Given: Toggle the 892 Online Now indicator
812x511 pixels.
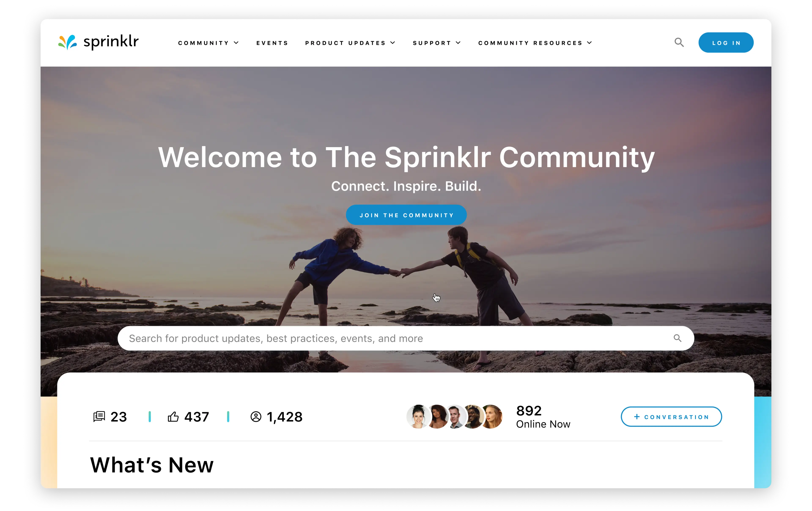Looking at the screenshot, I should [543, 417].
